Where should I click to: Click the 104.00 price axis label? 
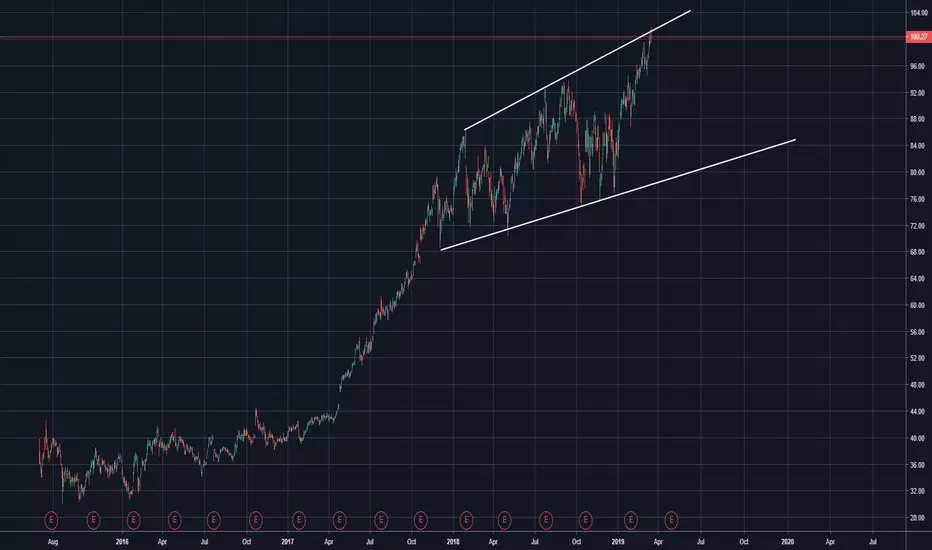click(x=917, y=12)
